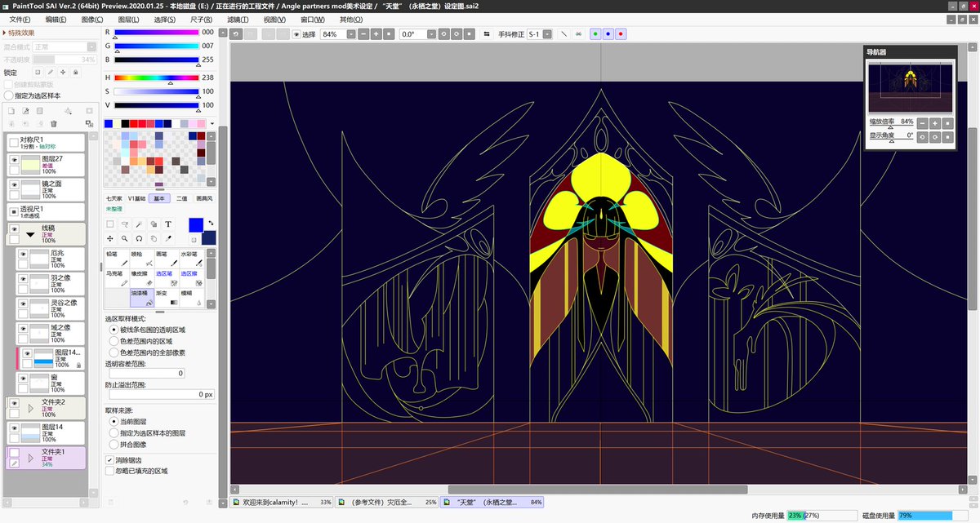Click the straight line drawing mode icon

[x=564, y=34]
